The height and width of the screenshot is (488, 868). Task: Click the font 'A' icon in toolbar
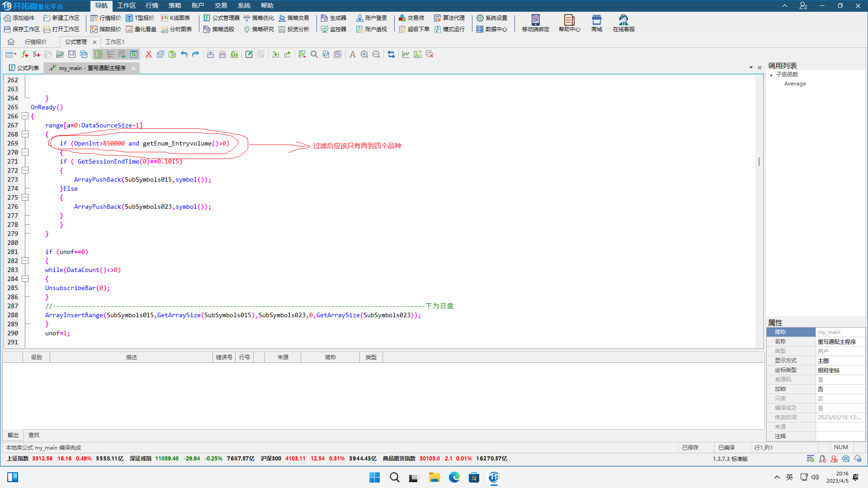[x=353, y=54]
